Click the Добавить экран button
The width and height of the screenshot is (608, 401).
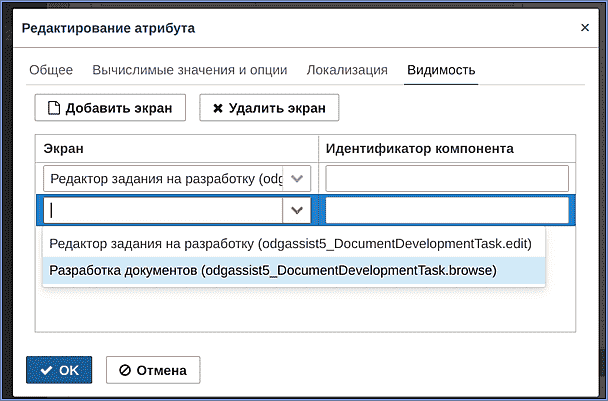tap(110, 108)
